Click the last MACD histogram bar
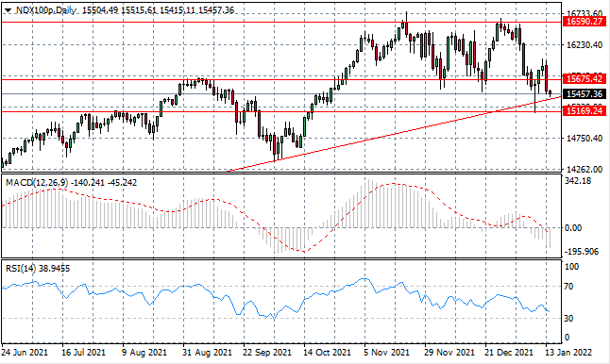Screen dimensions: 610x364 pyautogui.click(x=551, y=238)
